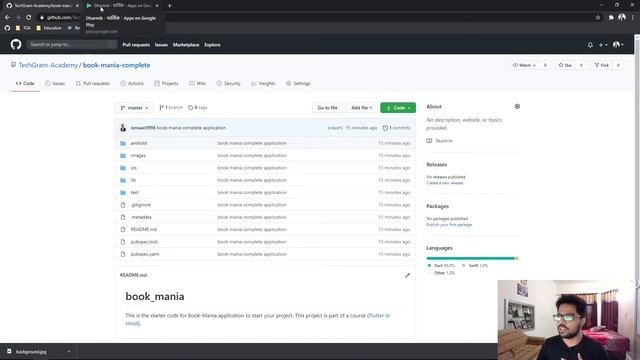Click Publish your first package link

click(449, 224)
